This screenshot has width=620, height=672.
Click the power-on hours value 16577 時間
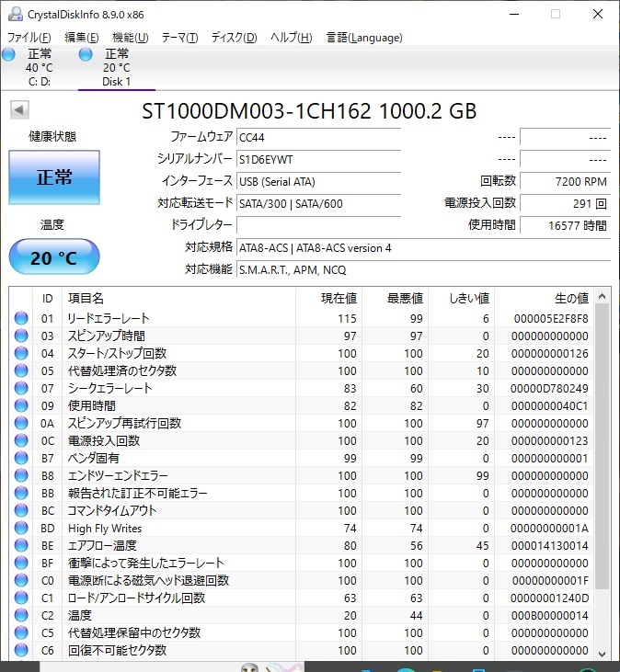pyautogui.click(x=565, y=225)
